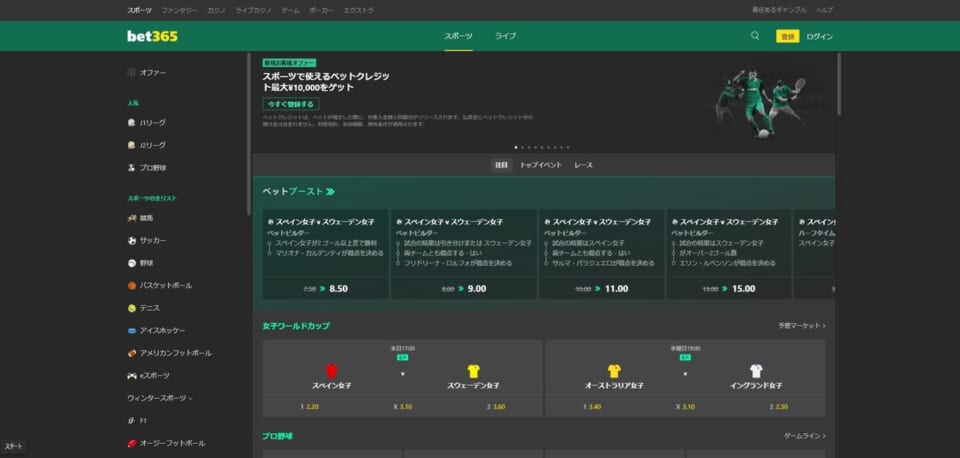Select the F1 icon in sidebar
The width and height of the screenshot is (960, 458).
(131, 421)
